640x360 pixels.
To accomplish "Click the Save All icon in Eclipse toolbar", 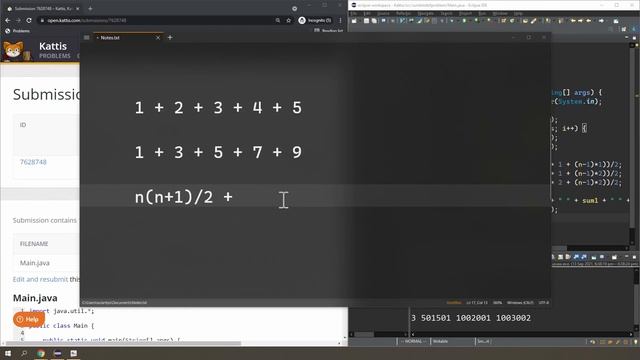I will click(374, 20).
